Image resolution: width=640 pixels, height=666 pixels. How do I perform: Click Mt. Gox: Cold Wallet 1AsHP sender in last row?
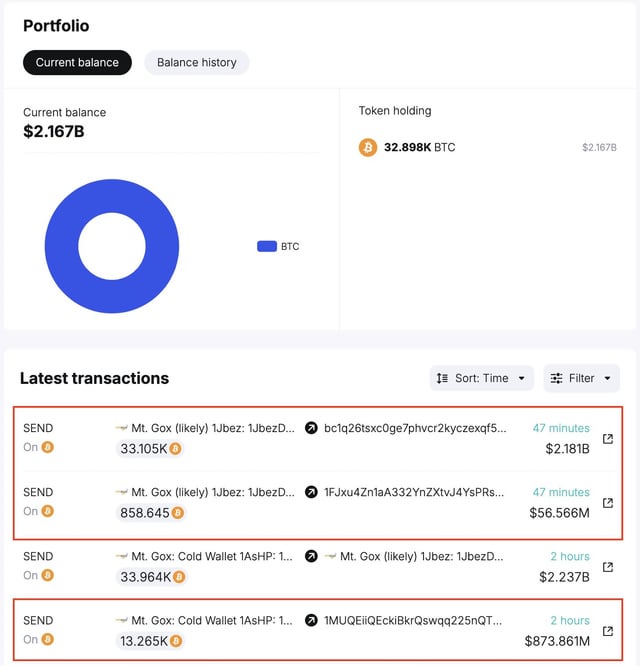pyautogui.click(x=212, y=620)
